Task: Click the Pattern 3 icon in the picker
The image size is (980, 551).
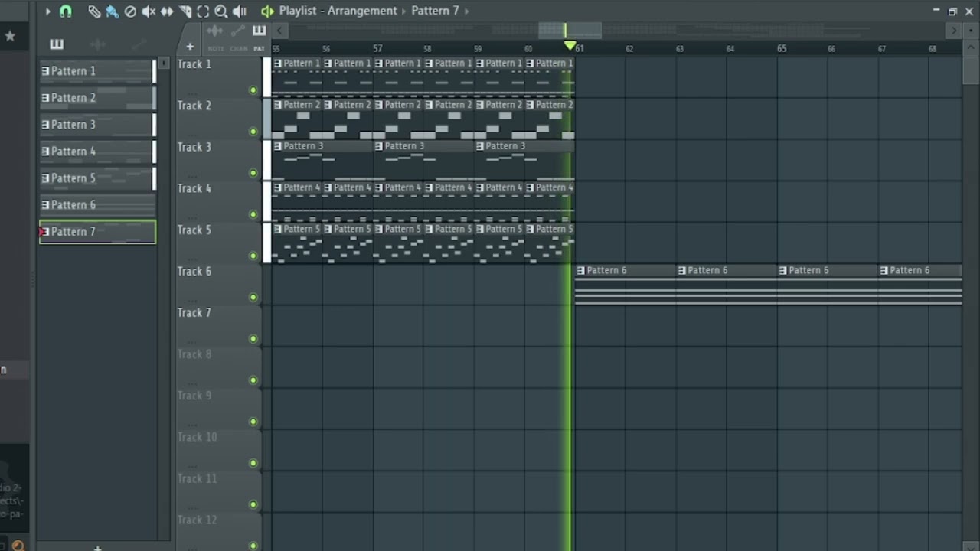Action: (x=45, y=125)
